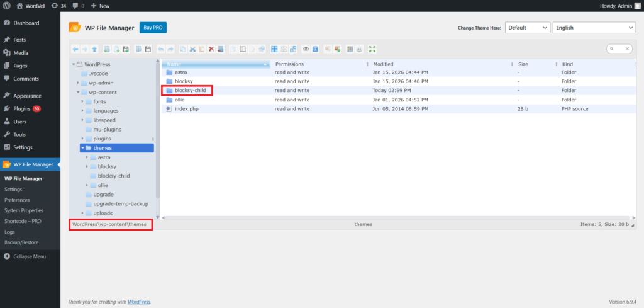Viewport: 644px width, 308px height.
Task: Click the Create archive toolbar icon
Action: click(337, 49)
